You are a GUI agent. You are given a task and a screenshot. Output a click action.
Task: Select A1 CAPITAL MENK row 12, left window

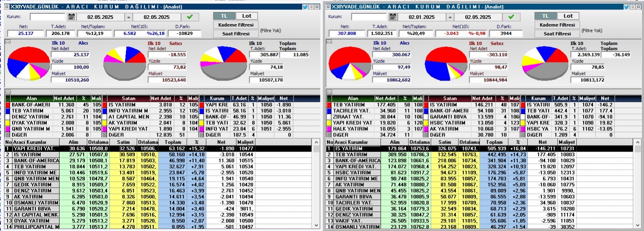click(158, 215)
